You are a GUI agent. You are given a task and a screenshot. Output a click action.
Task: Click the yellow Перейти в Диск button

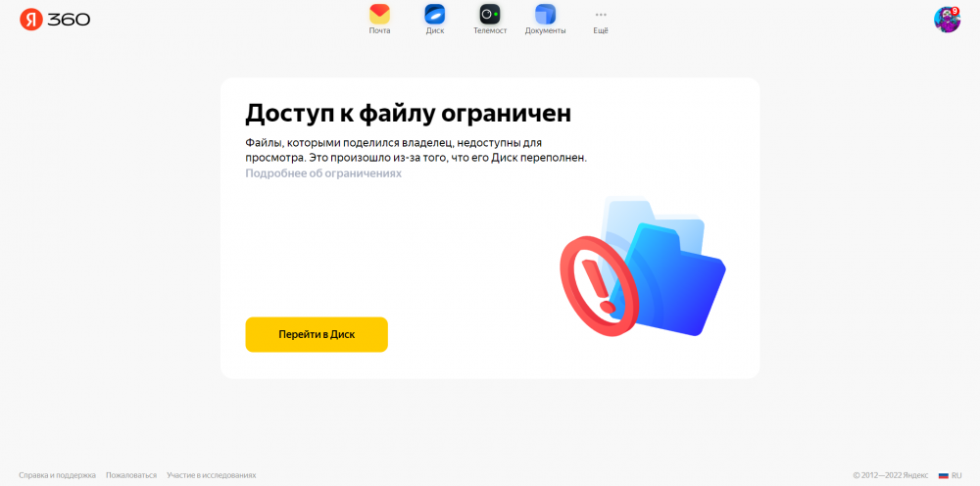(x=317, y=334)
